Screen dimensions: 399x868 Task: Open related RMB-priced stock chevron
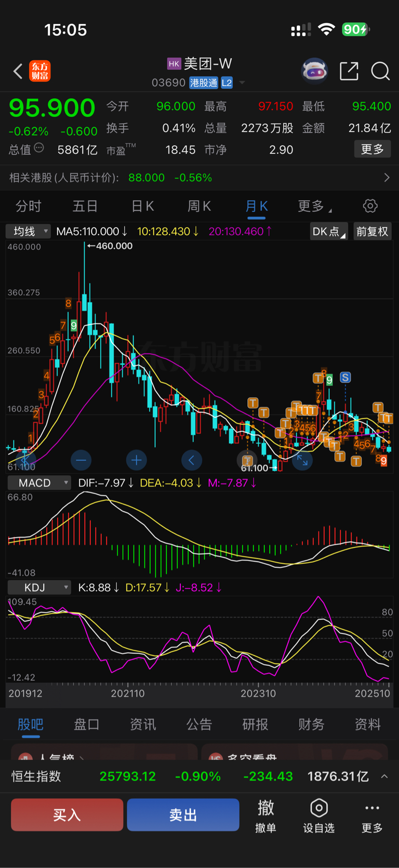pos(387,178)
